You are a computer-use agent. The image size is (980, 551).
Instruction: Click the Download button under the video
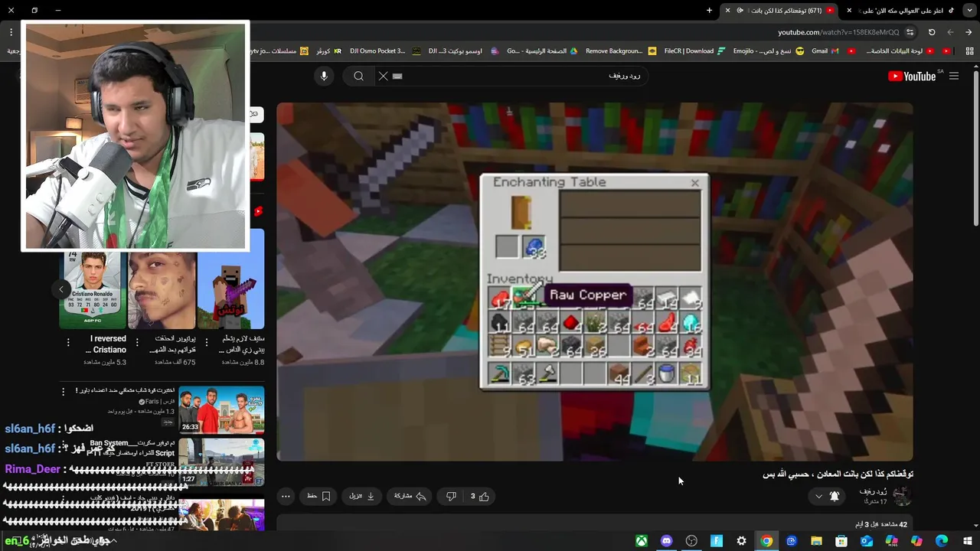[361, 496]
